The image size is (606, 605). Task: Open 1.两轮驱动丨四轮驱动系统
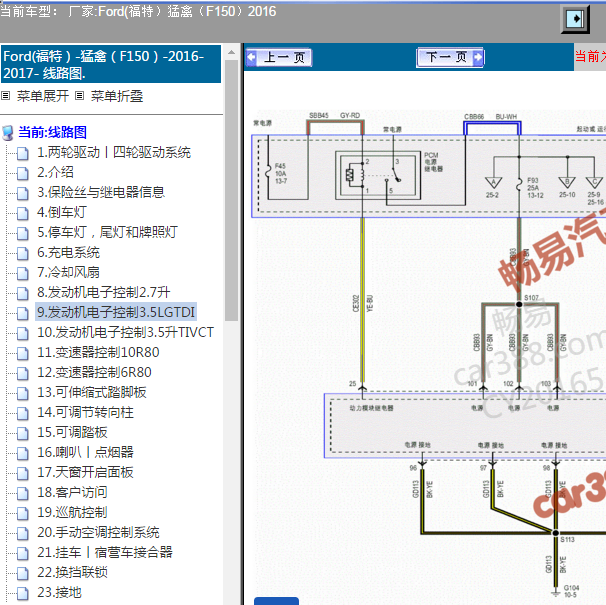pyautogui.click(x=114, y=152)
